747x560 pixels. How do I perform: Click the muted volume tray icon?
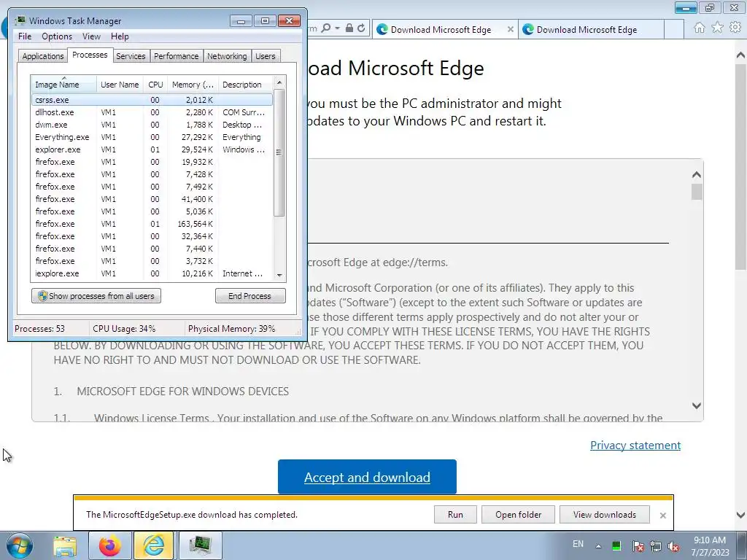[673, 546]
